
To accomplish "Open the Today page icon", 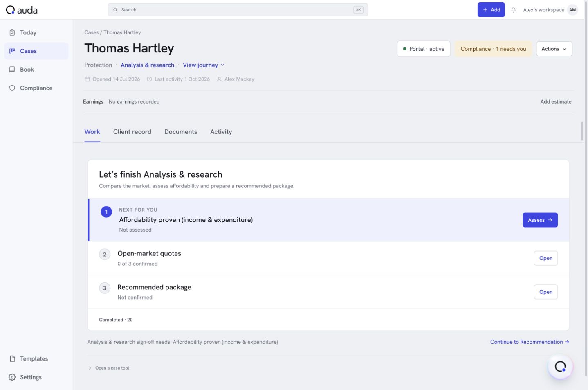I will 12,32.
